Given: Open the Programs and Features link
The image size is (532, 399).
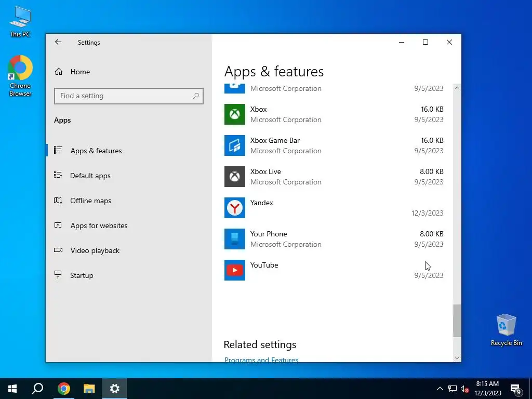Looking at the screenshot, I should click(x=261, y=360).
